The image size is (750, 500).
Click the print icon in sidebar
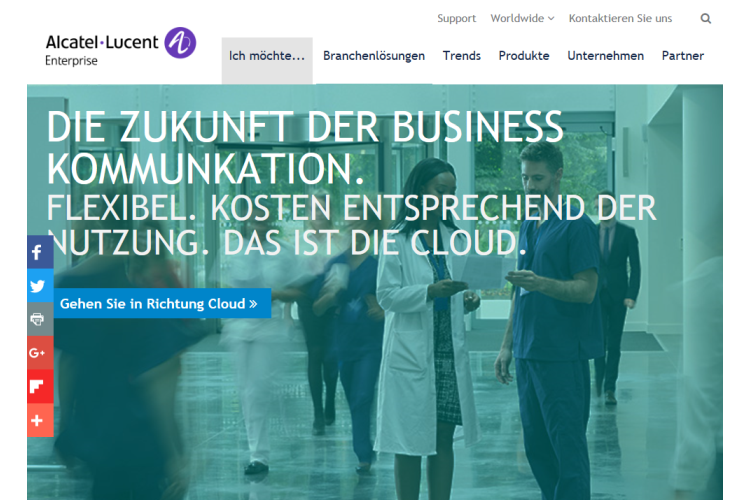click(39, 319)
